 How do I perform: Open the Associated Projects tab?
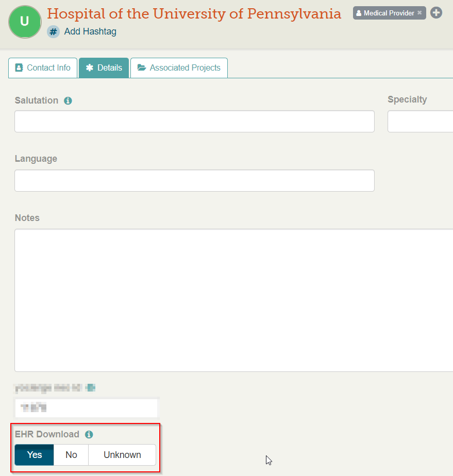click(x=179, y=67)
